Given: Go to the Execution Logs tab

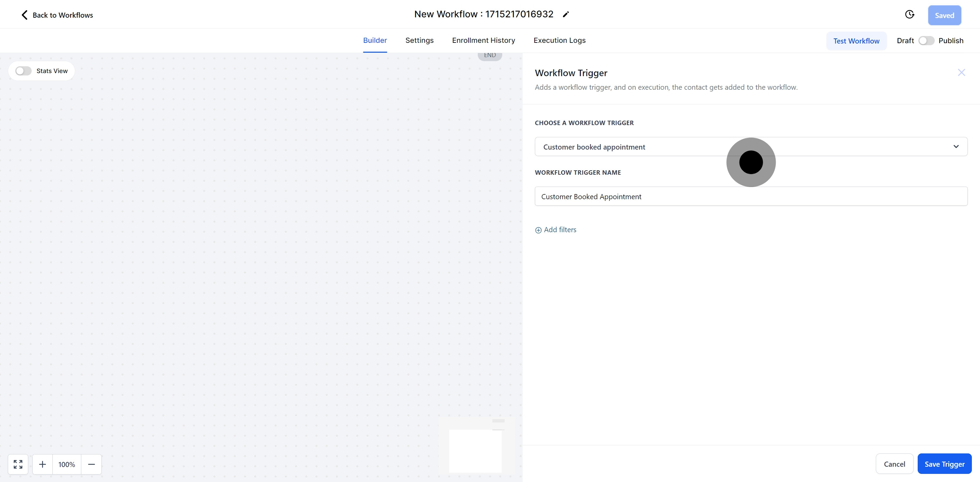Looking at the screenshot, I should pyautogui.click(x=559, y=40).
